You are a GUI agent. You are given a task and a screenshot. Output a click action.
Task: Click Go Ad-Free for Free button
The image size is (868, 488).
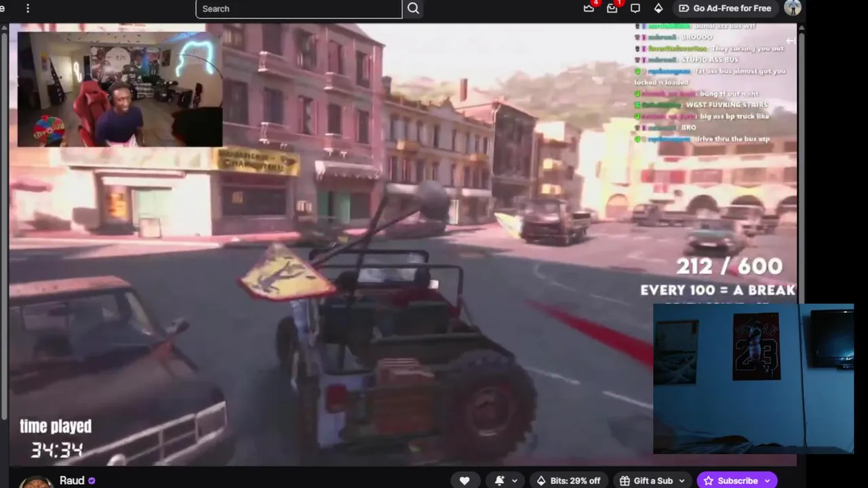click(x=725, y=8)
